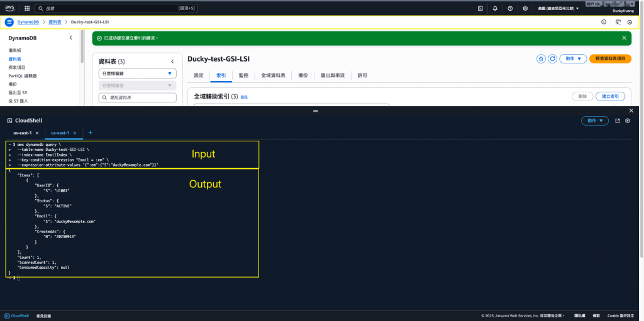Add table to favorites with star icon
644x321 pixels.
tap(541, 58)
